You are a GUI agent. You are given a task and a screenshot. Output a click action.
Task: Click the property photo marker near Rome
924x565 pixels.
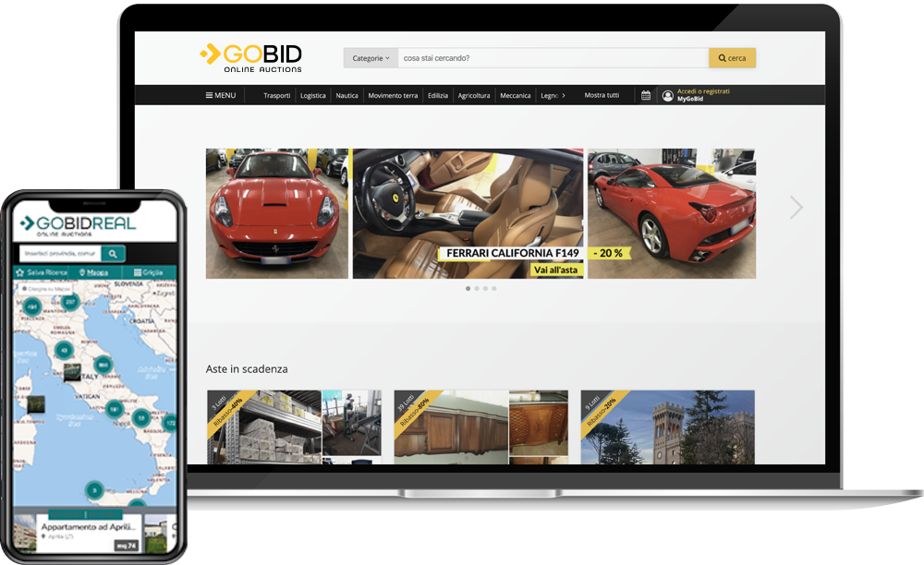72,373
